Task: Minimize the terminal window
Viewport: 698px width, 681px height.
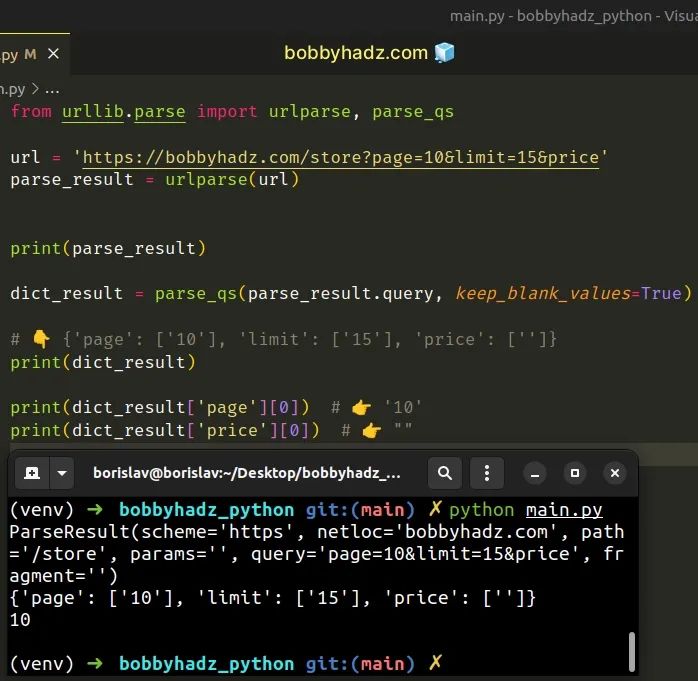Action: [x=535, y=473]
